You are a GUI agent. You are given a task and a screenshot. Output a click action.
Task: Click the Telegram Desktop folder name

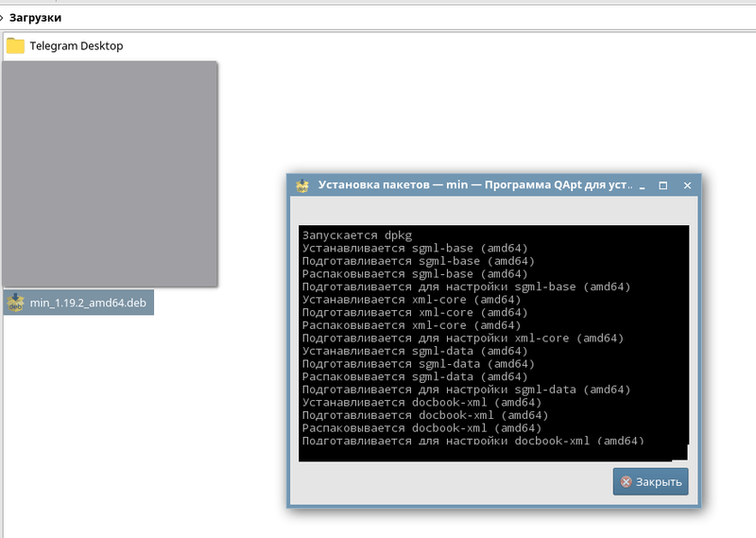(x=77, y=45)
